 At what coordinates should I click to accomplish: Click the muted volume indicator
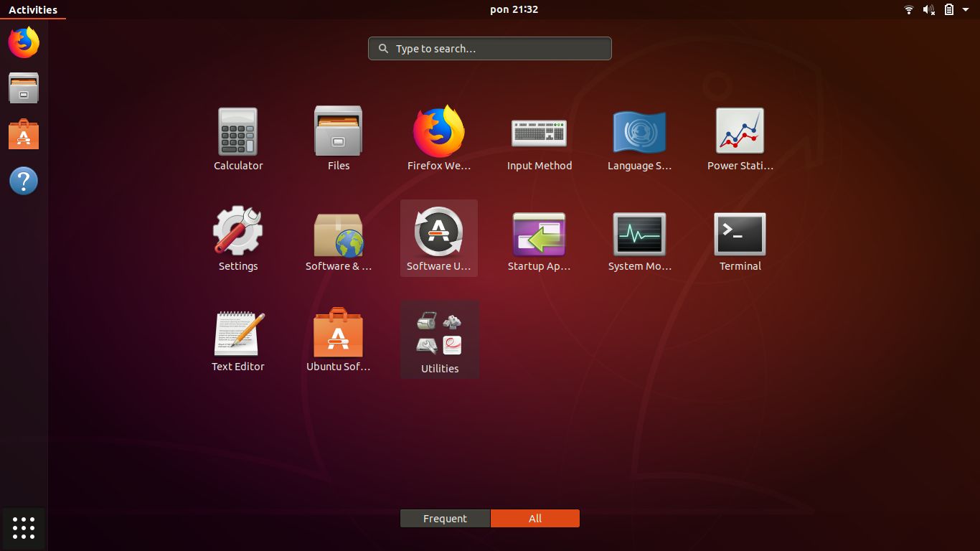929,9
